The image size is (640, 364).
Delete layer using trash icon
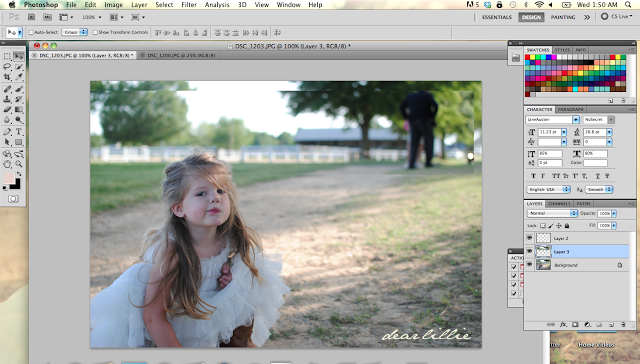tap(623, 325)
